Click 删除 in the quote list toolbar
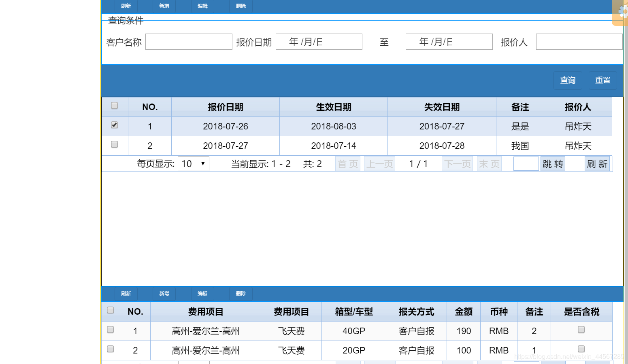 241,6
